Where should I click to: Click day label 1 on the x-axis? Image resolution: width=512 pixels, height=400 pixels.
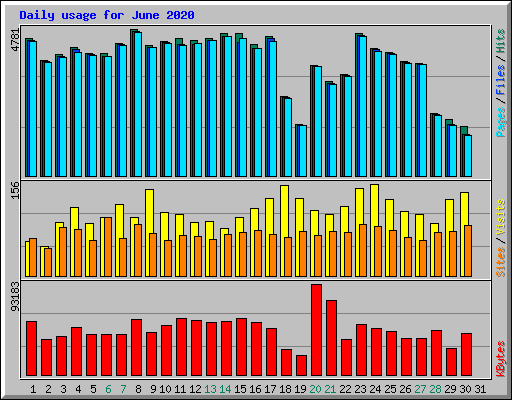point(33,389)
